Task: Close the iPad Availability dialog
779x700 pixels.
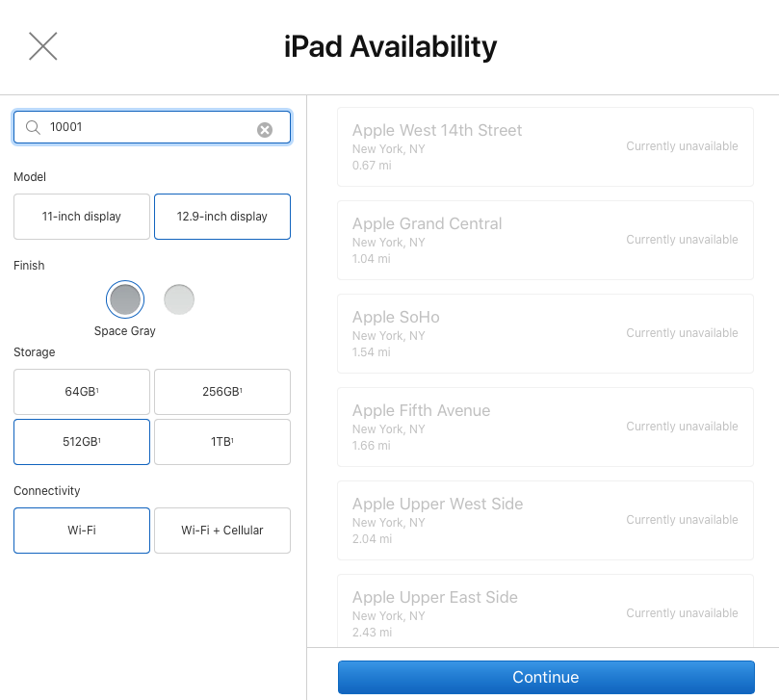Action: click(43, 46)
